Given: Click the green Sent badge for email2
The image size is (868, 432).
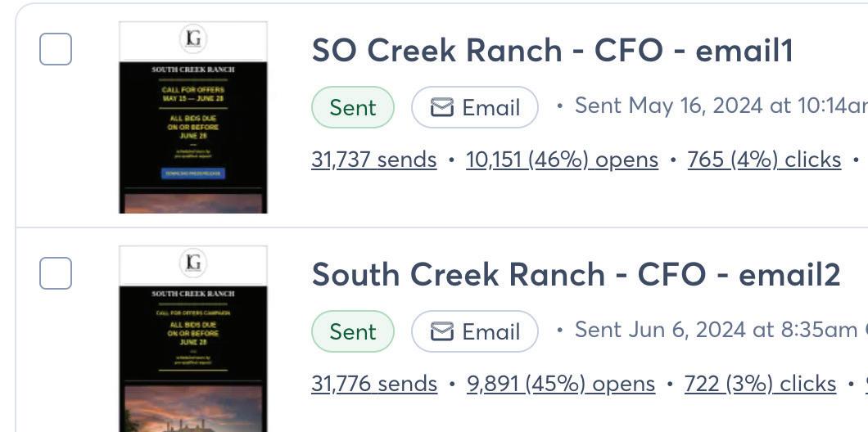Looking at the screenshot, I should point(353,332).
